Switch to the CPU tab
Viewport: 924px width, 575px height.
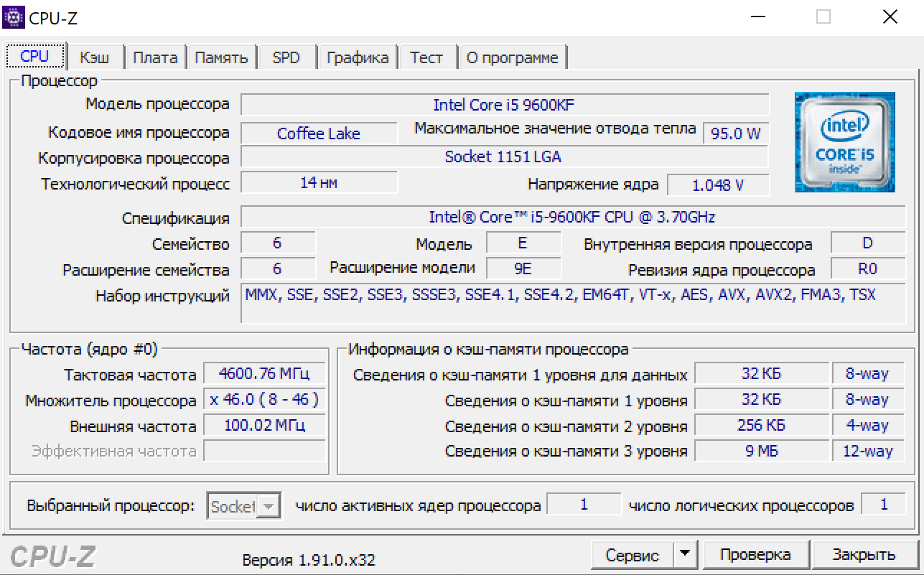[35, 56]
